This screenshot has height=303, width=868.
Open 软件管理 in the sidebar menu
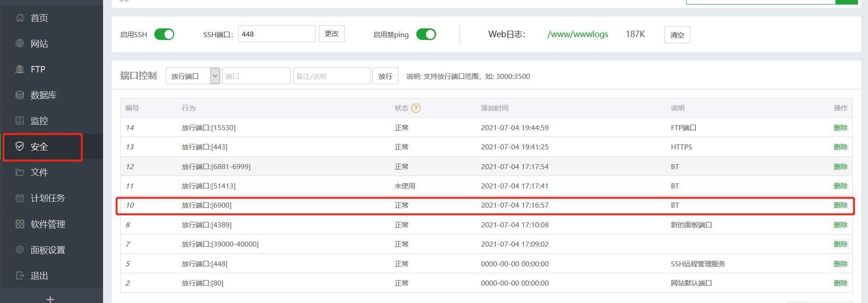48,224
